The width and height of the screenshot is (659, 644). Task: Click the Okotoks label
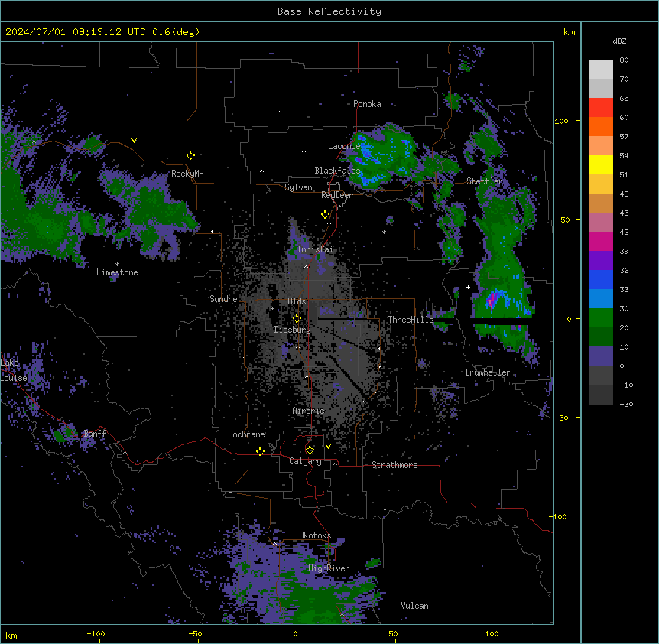(315, 535)
